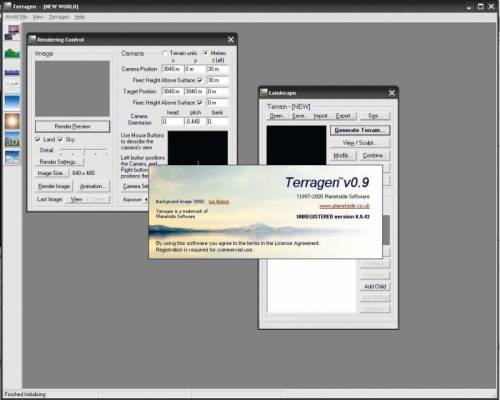Click the Terragen app icon in the main title bar
Viewport: 500px width, 400px height.
click(7, 6)
